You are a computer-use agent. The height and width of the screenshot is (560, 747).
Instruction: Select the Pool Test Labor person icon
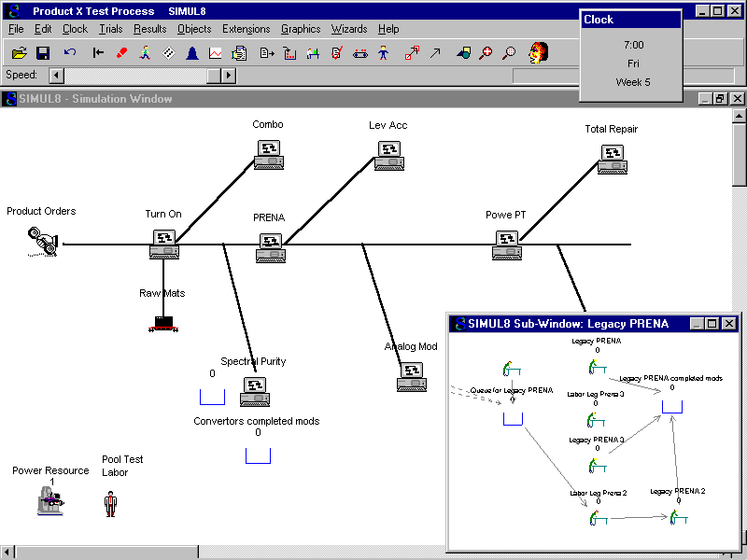110,504
